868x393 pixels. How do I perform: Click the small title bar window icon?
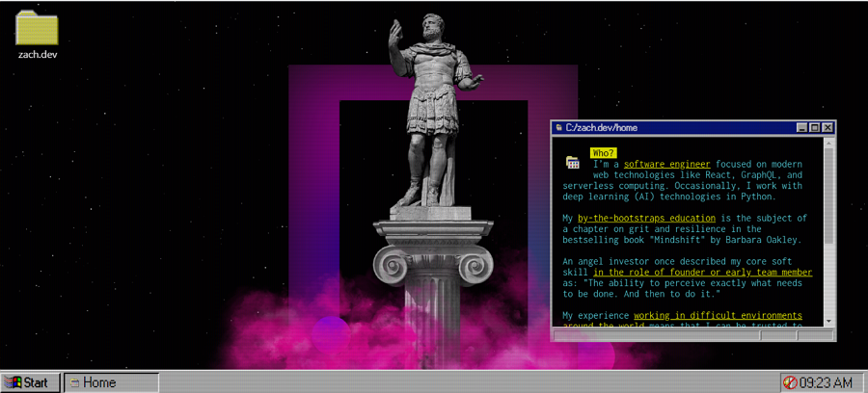557,127
